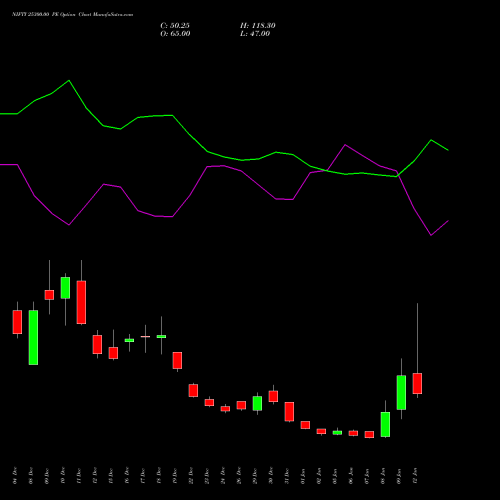Select the 04 Dec date label
500x500 pixels.
pos(15,475)
